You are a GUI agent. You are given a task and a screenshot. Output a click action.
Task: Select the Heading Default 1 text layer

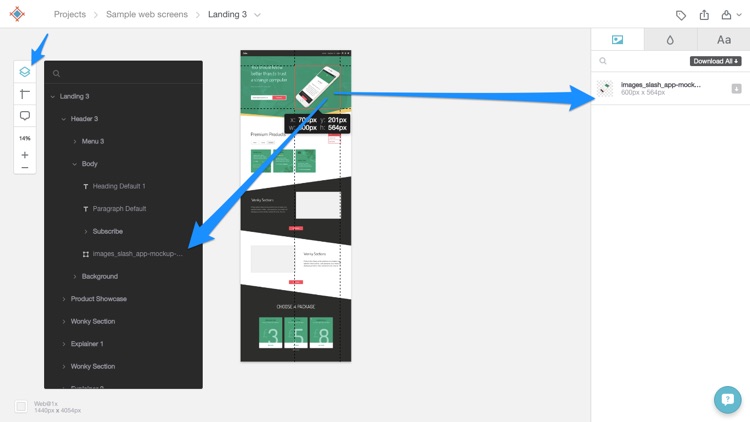click(x=119, y=186)
